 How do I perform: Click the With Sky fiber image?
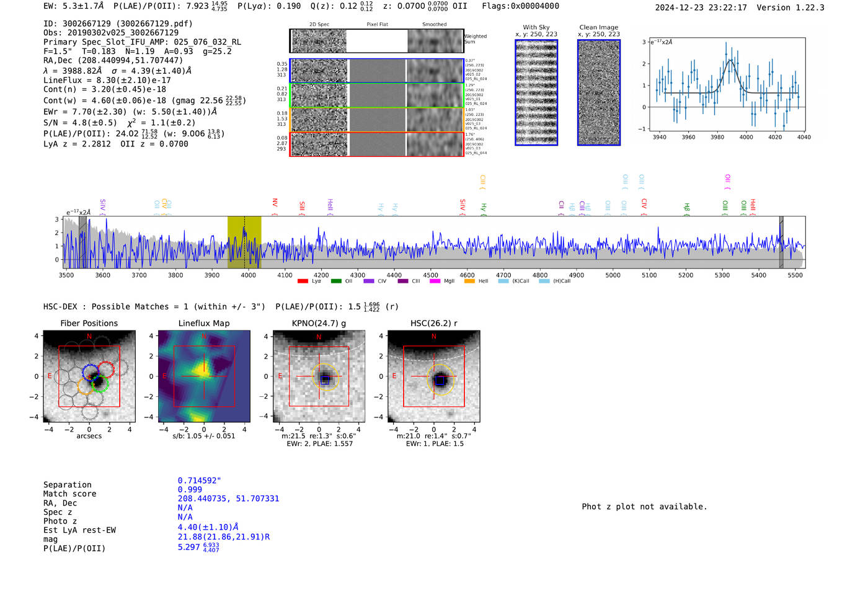tap(536, 92)
